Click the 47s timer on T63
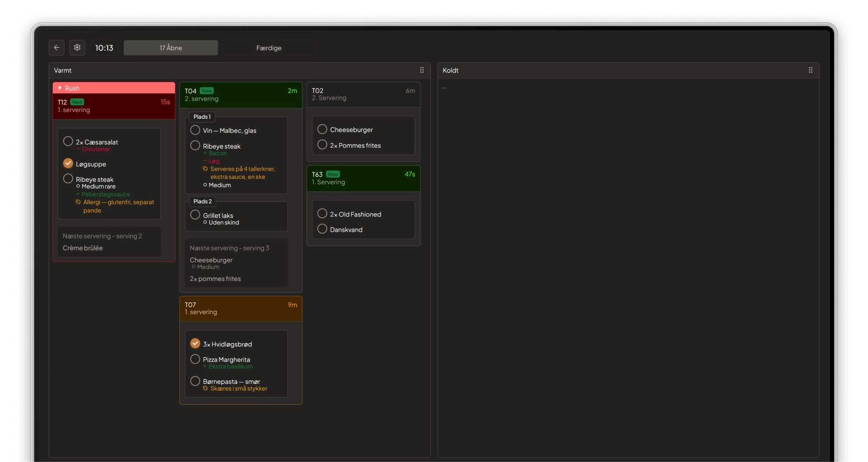Viewport: 868px width, 462px height. point(410,174)
